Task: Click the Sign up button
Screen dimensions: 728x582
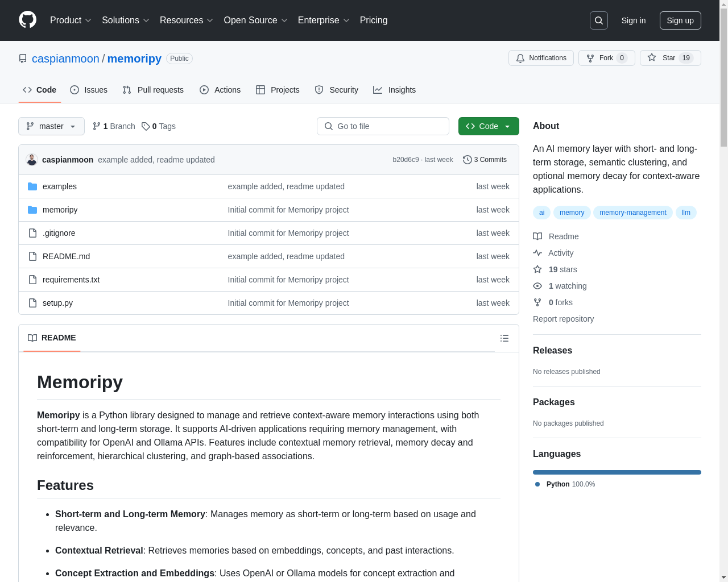Action: [x=680, y=20]
